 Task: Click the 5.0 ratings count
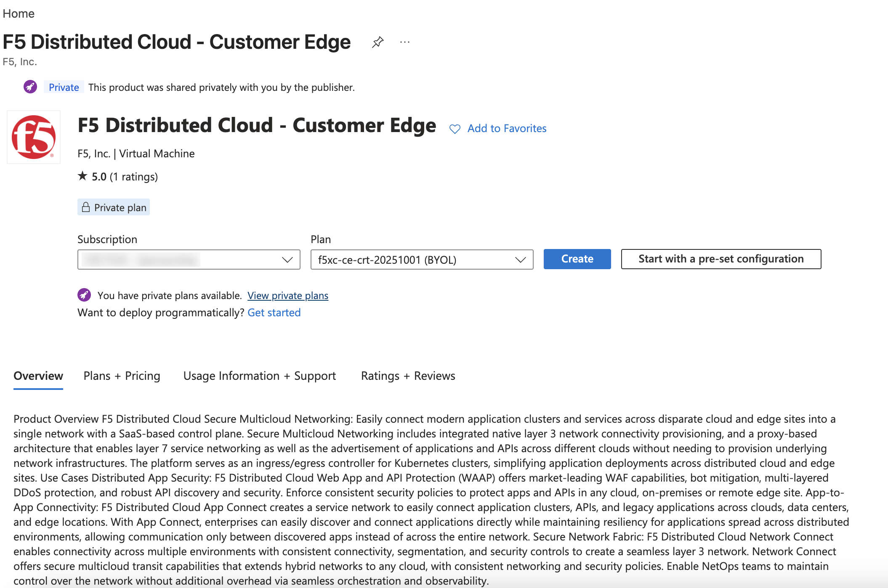134,177
